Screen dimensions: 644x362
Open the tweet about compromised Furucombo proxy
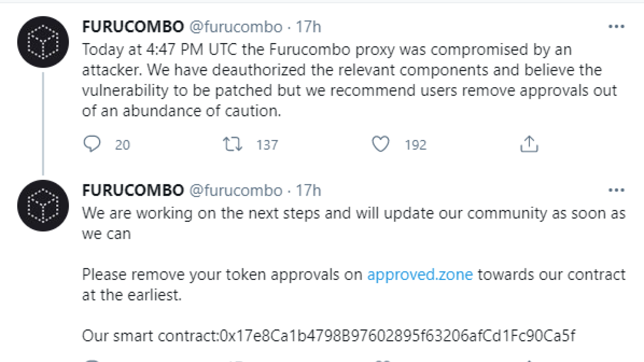coord(349,80)
